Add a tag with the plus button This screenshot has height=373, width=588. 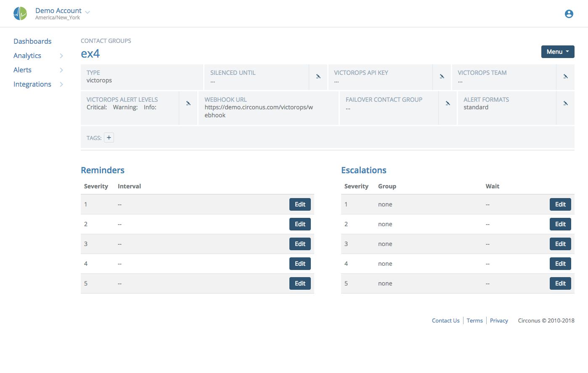pos(109,138)
